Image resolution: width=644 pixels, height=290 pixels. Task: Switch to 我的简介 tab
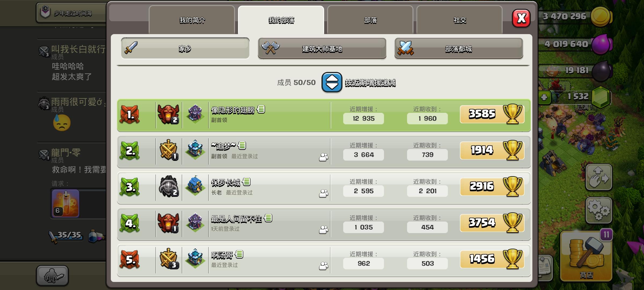tap(192, 20)
